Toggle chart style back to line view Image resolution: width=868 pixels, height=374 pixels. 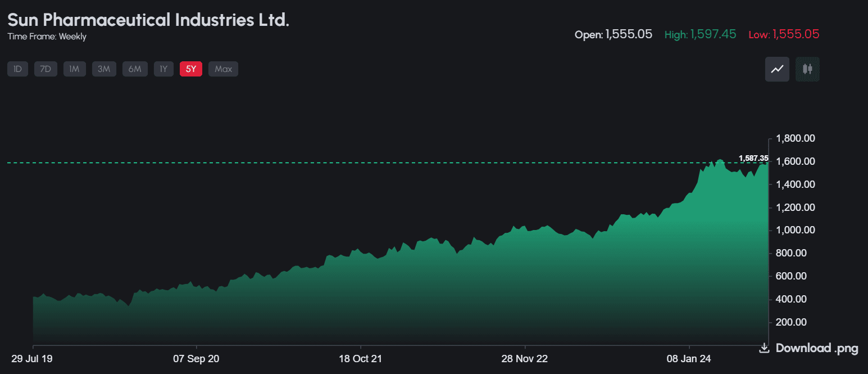point(776,69)
